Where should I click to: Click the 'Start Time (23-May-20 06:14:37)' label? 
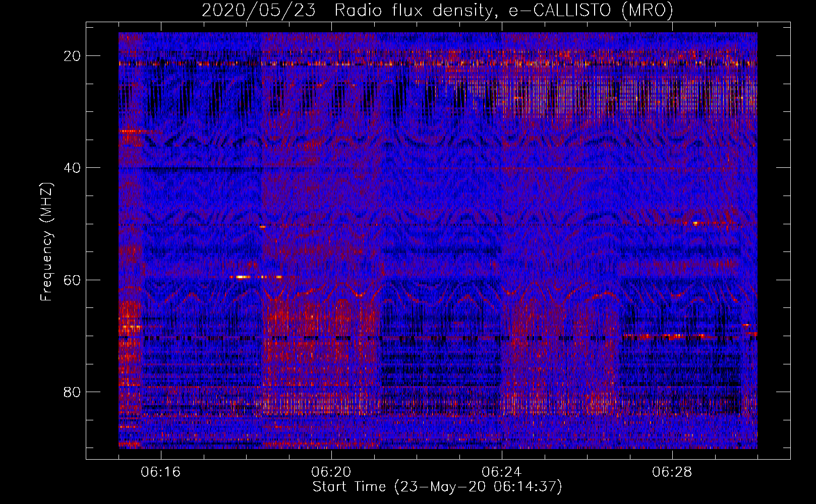tap(437, 487)
